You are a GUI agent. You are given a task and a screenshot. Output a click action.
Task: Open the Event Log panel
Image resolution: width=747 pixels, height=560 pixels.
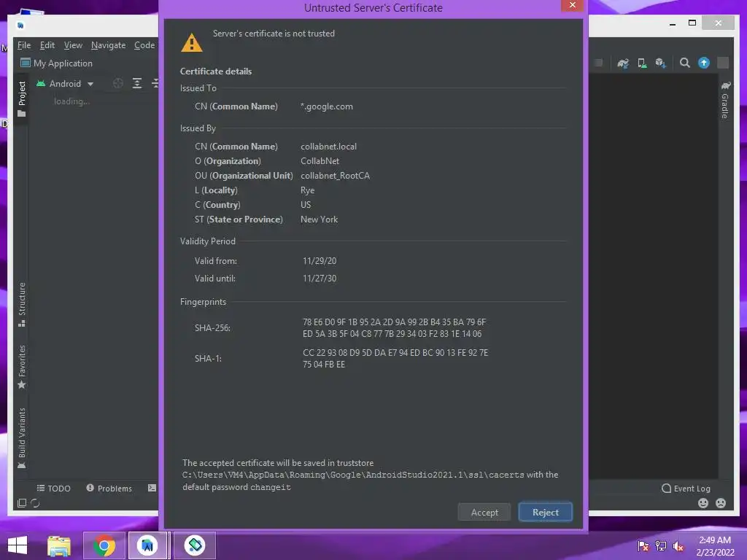pyautogui.click(x=686, y=489)
